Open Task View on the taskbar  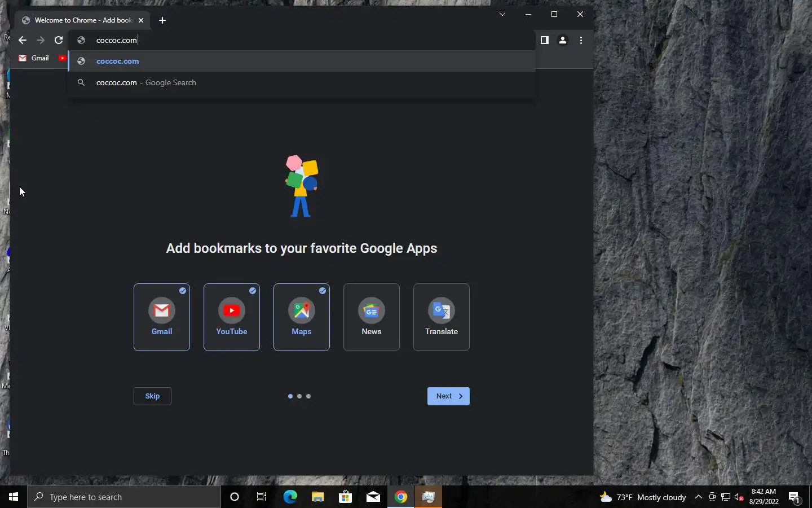pos(262,497)
